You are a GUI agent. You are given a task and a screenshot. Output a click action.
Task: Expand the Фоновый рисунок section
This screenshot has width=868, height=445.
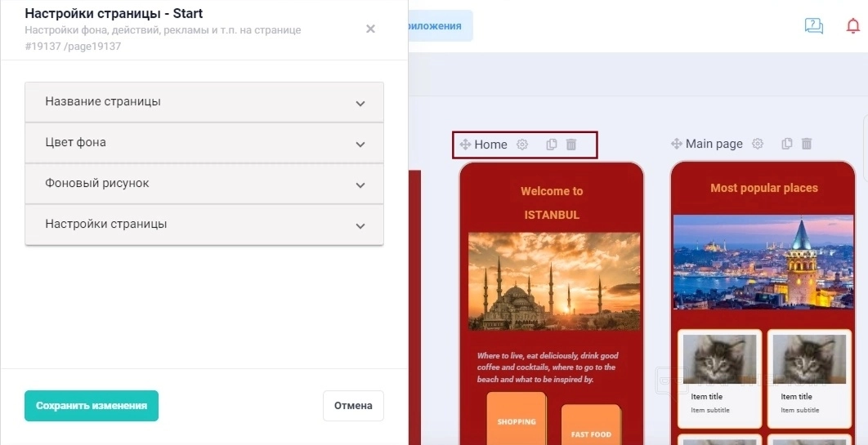[x=204, y=184]
